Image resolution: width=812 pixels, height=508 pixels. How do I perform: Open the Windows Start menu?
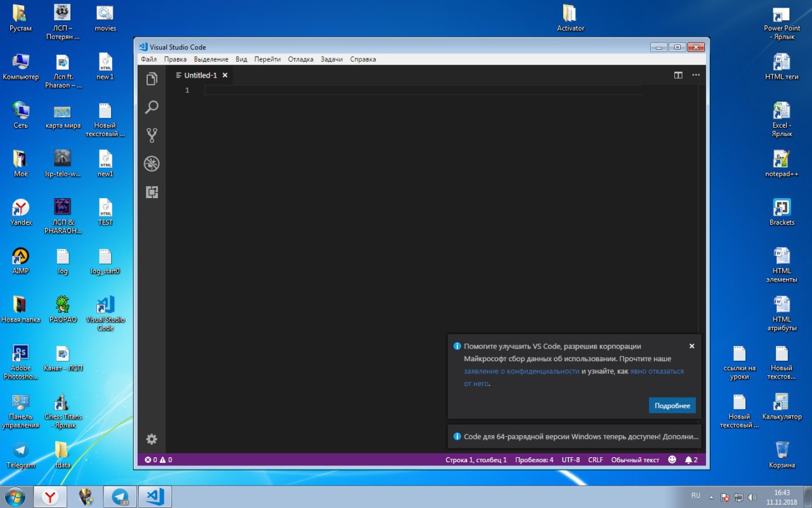[14, 497]
